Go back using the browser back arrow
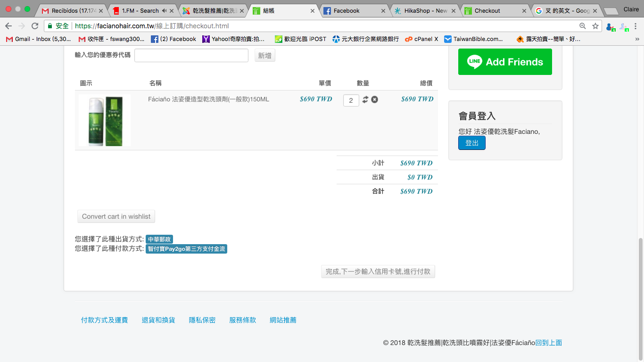Viewport: 644px width, 362px height. tap(8, 26)
